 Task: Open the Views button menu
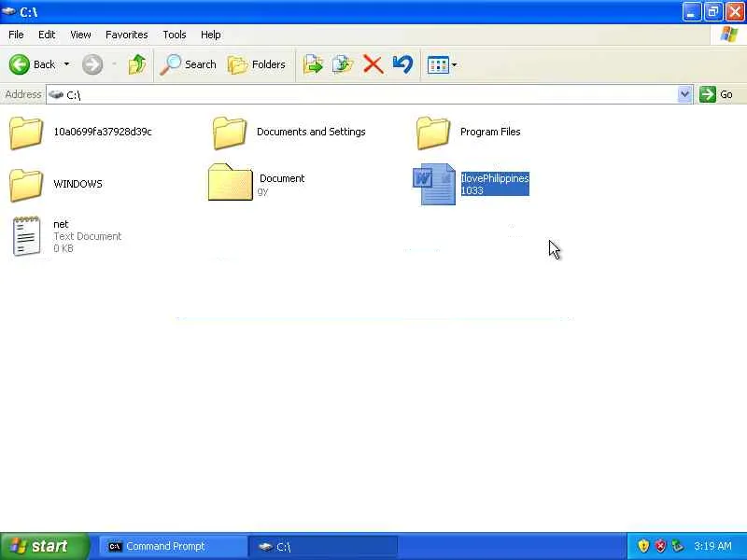[x=442, y=64]
